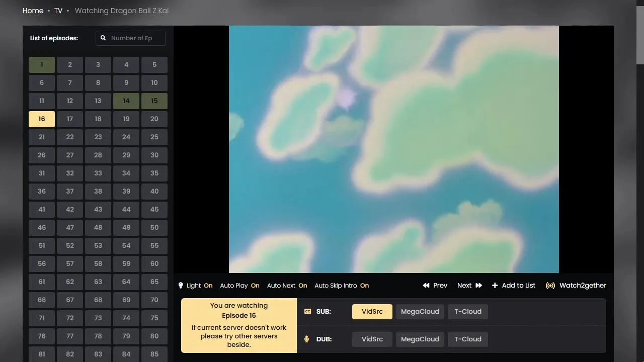Click the microphone icon beside DUB

307,339
